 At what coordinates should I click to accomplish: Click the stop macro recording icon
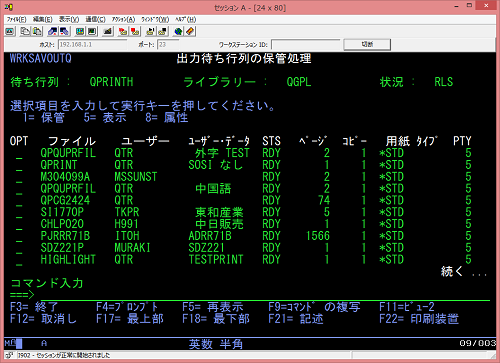[135, 31]
